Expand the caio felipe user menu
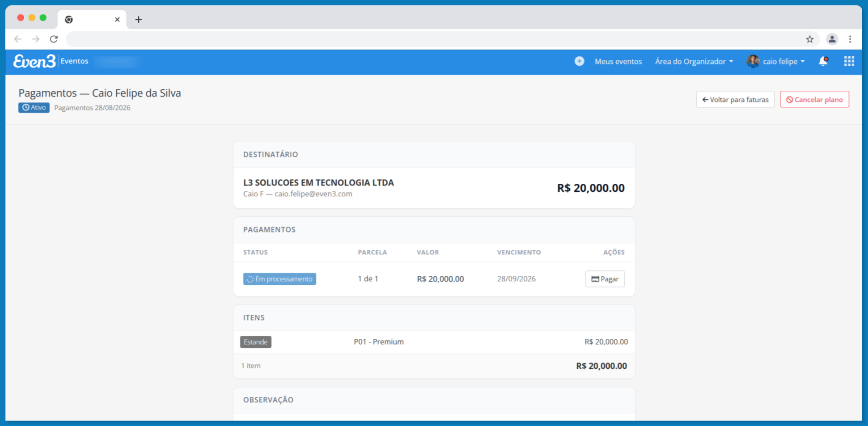Image resolution: width=868 pixels, height=426 pixels. [x=783, y=62]
